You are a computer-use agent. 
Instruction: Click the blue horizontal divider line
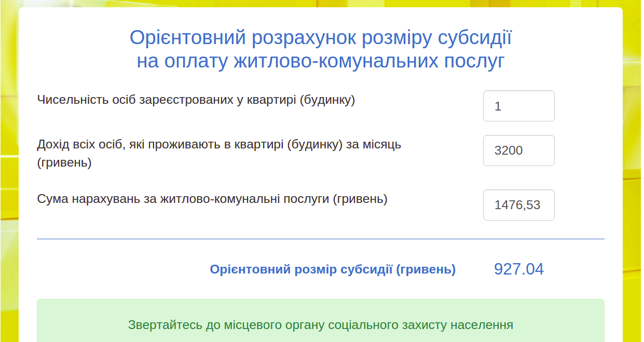coord(320,239)
